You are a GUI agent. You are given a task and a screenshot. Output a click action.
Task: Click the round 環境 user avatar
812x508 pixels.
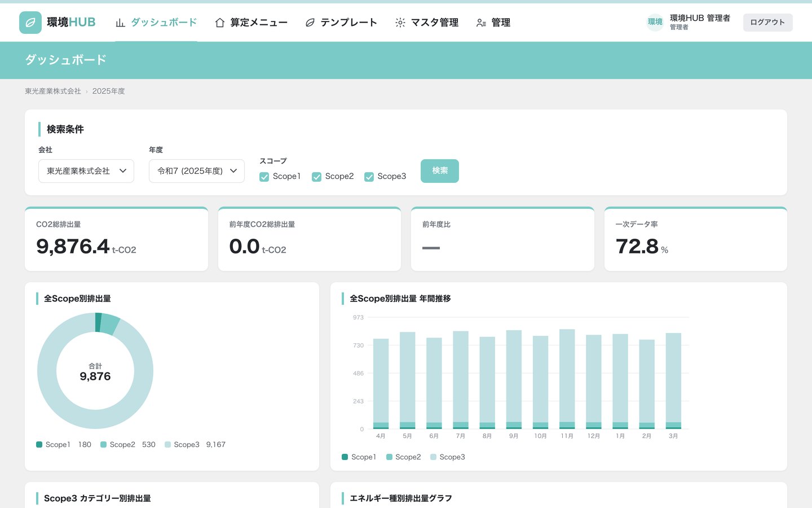(x=655, y=22)
